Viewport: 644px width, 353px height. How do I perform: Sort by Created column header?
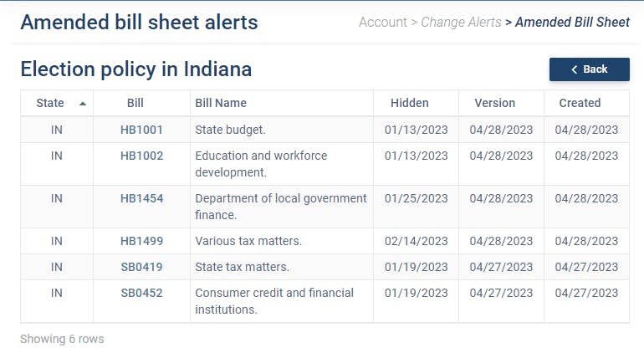coord(580,103)
